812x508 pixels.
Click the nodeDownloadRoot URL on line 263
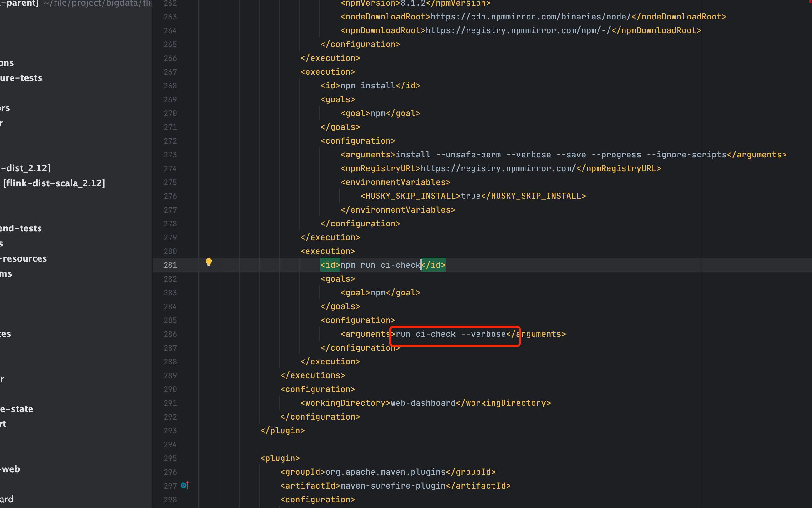coord(531,16)
